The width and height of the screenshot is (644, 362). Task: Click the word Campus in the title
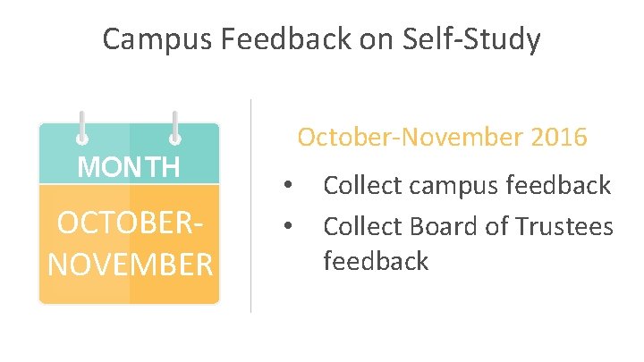click(157, 40)
